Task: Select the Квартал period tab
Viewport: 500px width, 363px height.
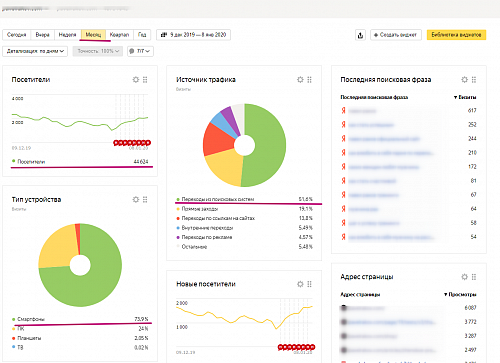Action: coord(119,35)
